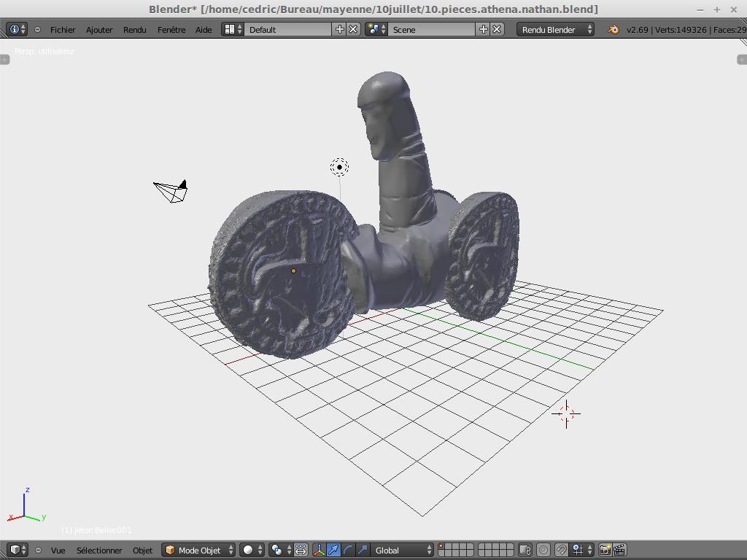The width and height of the screenshot is (747, 560).
Task: Open the Fichier menu
Action: tap(63, 30)
